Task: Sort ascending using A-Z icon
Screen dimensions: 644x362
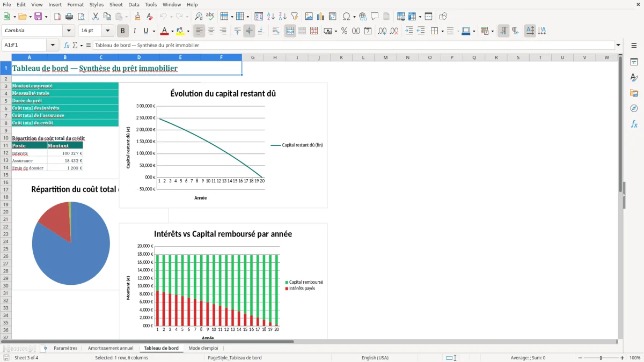Action: pos(271,17)
